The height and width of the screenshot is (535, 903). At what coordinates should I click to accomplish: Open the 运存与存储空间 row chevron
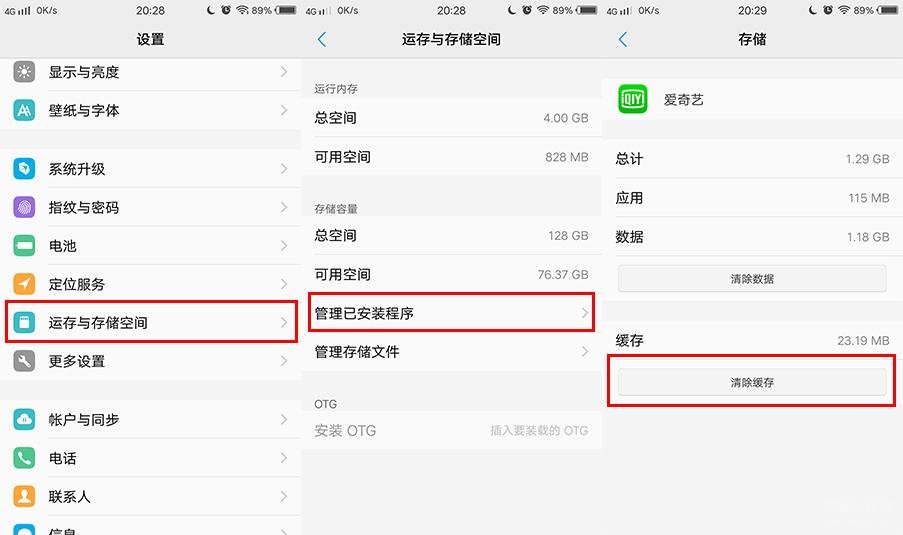[284, 322]
